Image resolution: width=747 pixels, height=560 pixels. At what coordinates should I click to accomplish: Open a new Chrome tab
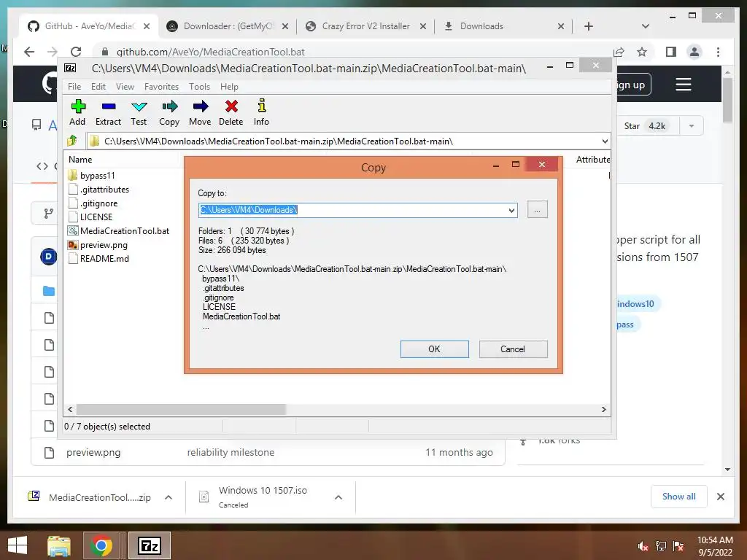pyautogui.click(x=589, y=26)
